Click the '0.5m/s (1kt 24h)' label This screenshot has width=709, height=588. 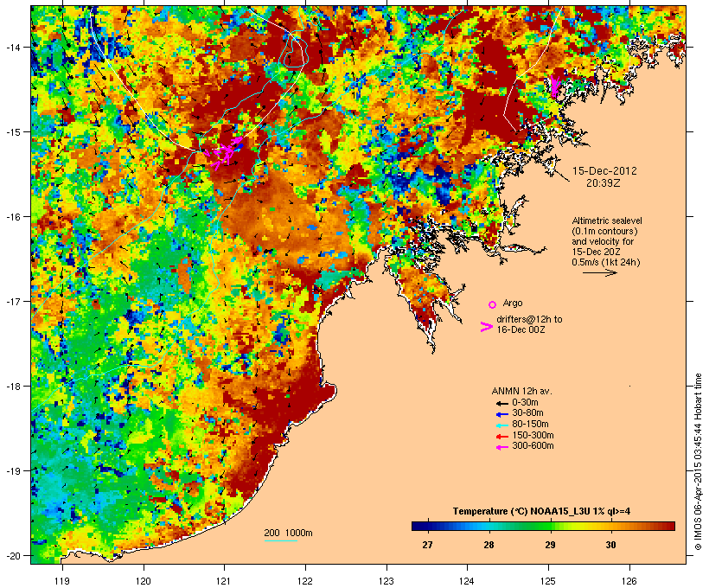(x=606, y=262)
